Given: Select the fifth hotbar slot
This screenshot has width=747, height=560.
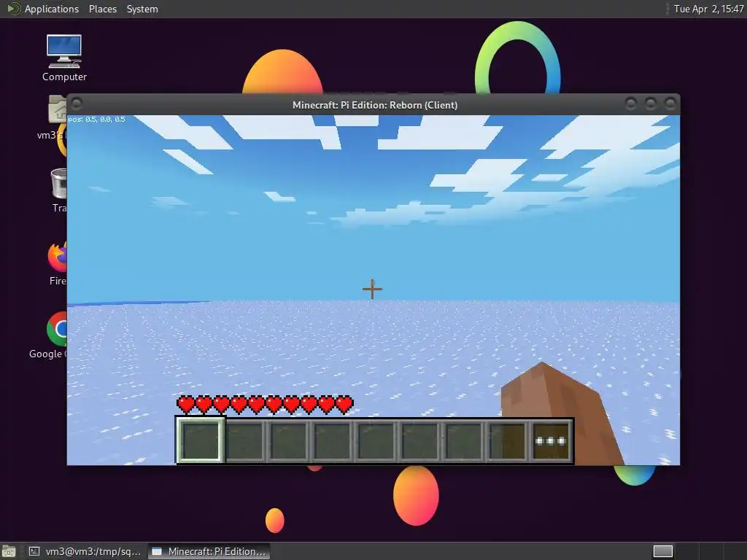Looking at the screenshot, I should [x=376, y=441].
